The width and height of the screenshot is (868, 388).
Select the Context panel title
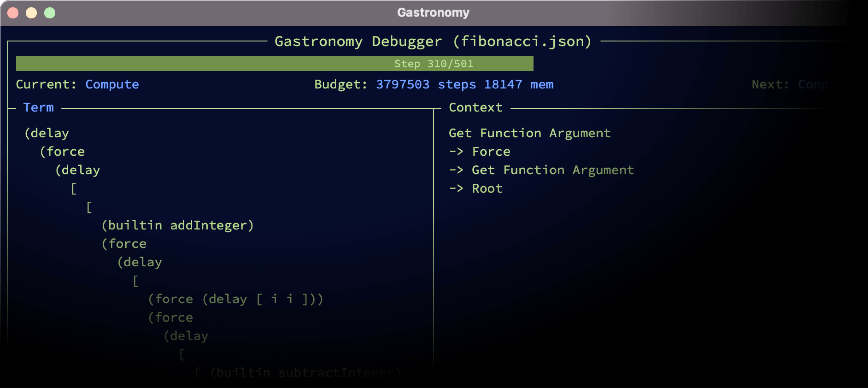(475, 108)
